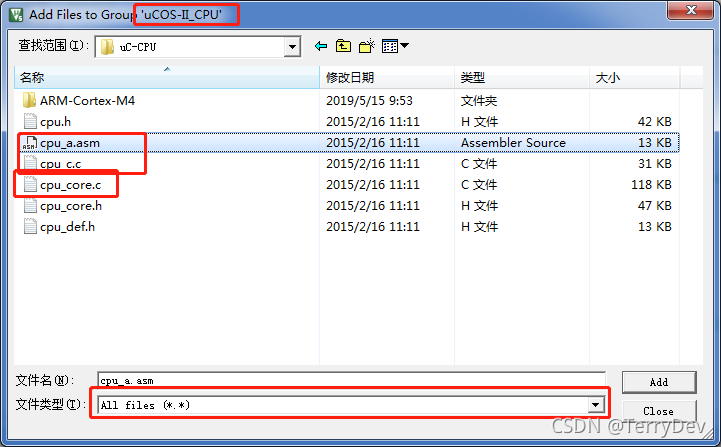Create a new folder icon
The width and height of the screenshot is (721, 447).
[366, 46]
